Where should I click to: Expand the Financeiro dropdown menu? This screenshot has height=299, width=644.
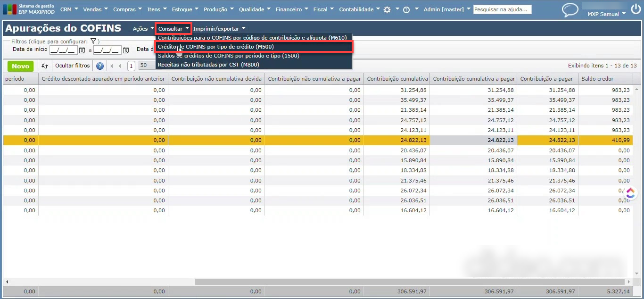pos(292,9)
